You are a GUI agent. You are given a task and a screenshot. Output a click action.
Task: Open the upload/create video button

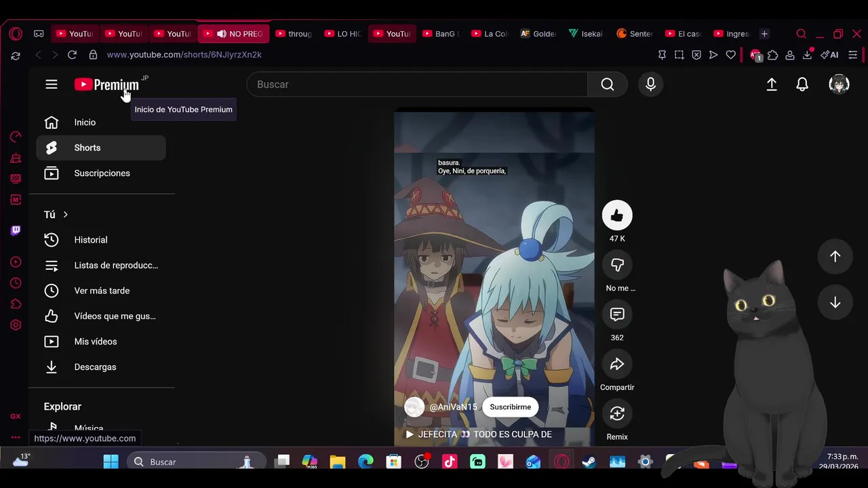772,84
